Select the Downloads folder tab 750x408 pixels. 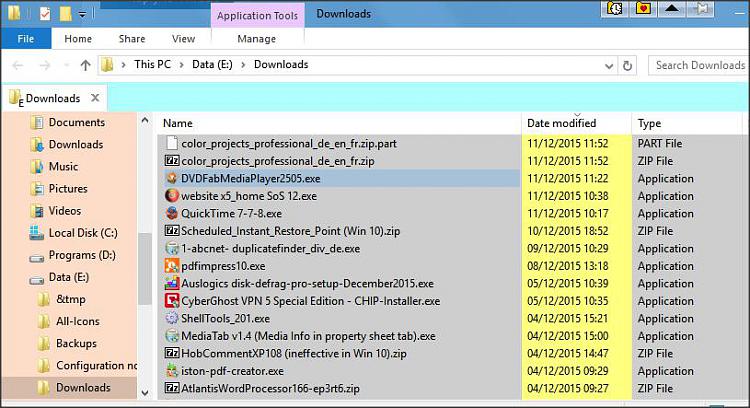coord(53,99)
